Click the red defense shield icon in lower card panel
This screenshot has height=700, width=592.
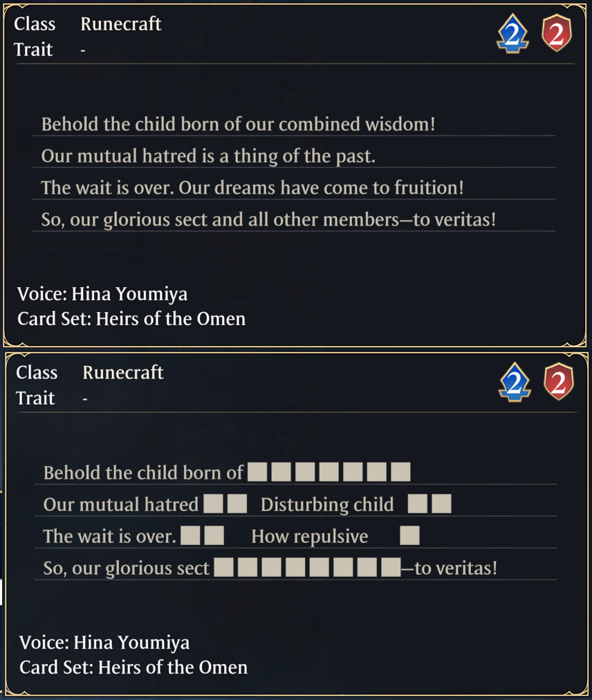tap(559, 383)
